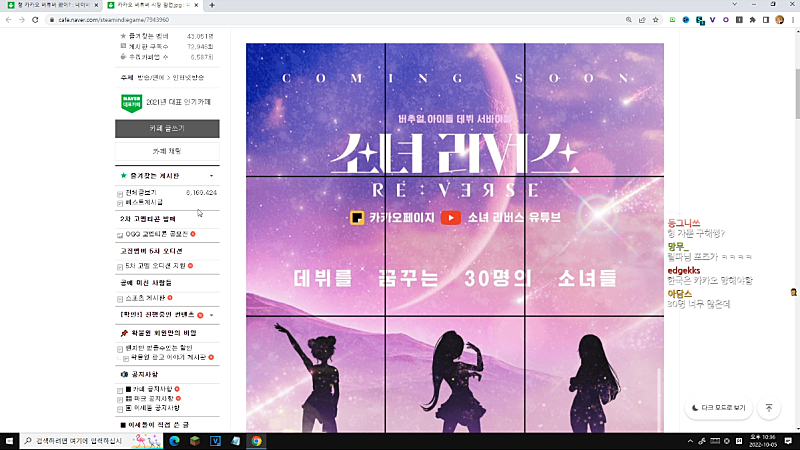Click the YouTube logo in the banner
The width and height of the screenshot is (800, 450).
point(451,218)
